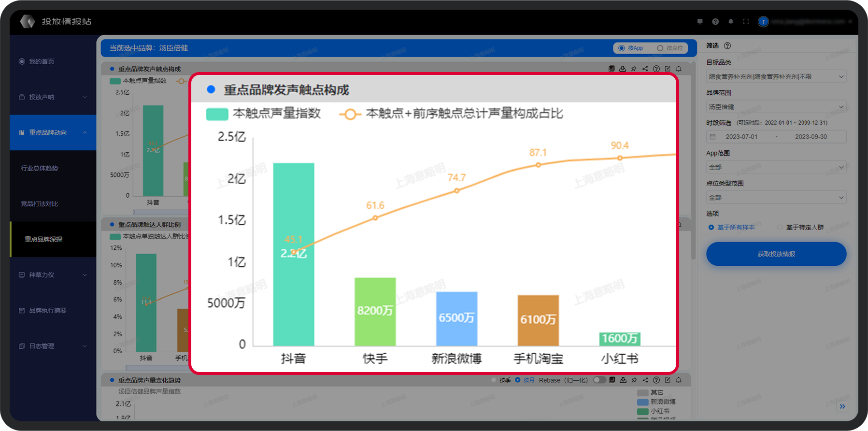Screen dimensions: 868x431
Task: Click the 抖音 bar in 发声触点构成 chart
Action: [x=153, y=151]
